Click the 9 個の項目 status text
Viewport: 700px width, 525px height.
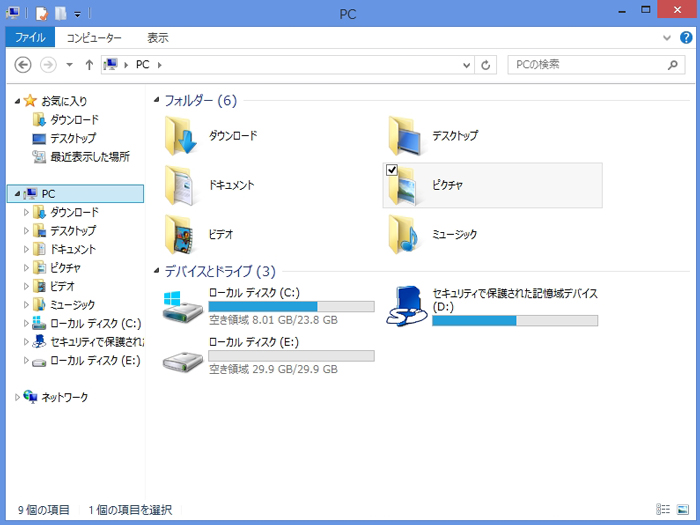(44, 510)
